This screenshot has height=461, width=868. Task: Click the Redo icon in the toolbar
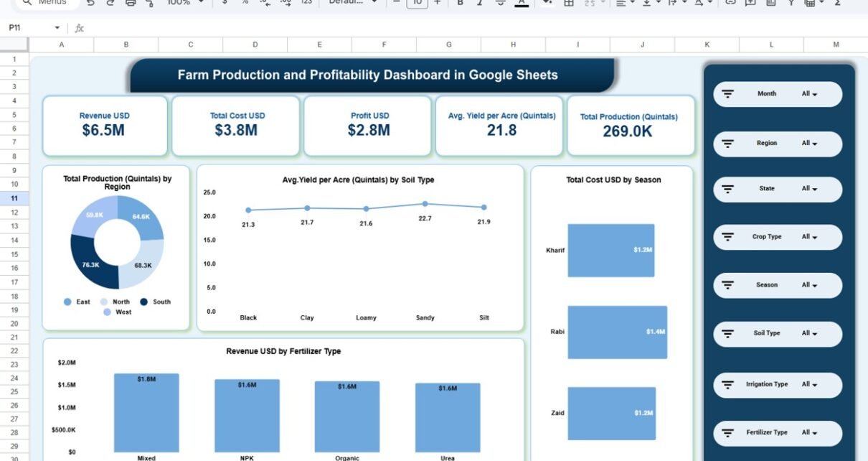pos(110,3)
